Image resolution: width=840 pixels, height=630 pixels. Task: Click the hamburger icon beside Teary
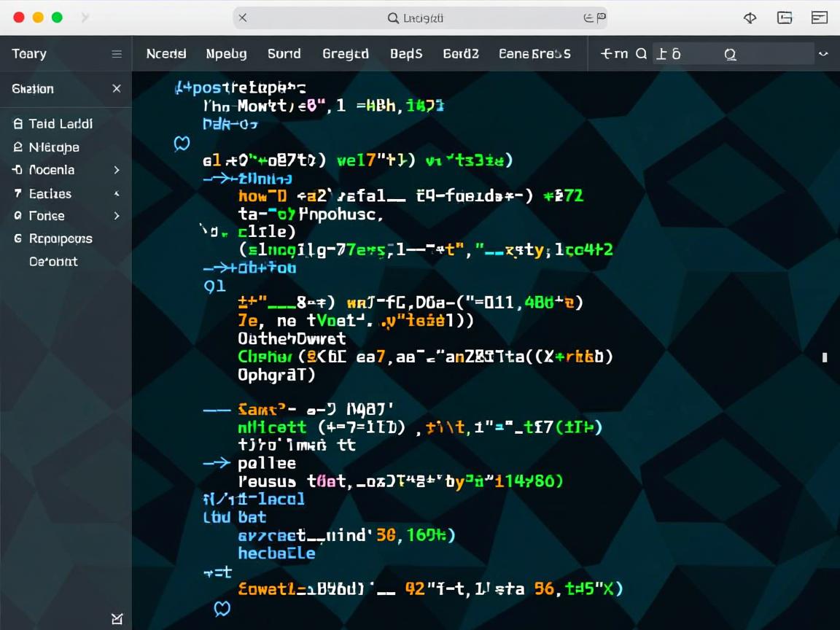117,54
